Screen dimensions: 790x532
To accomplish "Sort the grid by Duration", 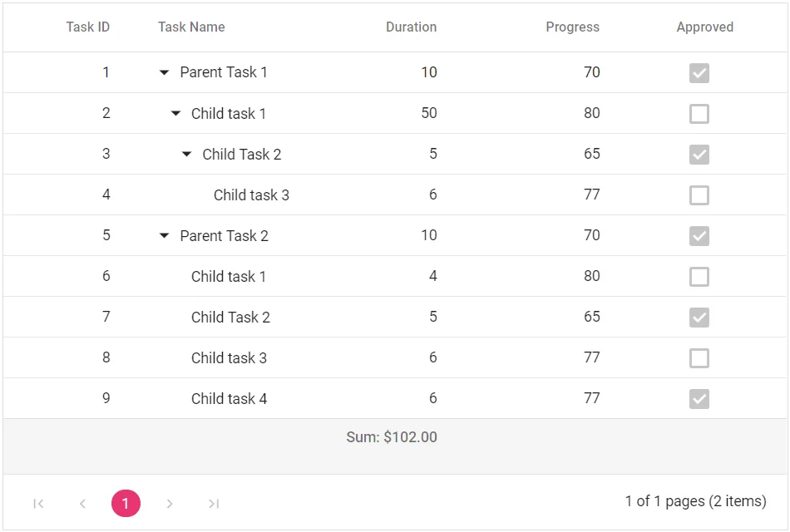I will point(411,27).
